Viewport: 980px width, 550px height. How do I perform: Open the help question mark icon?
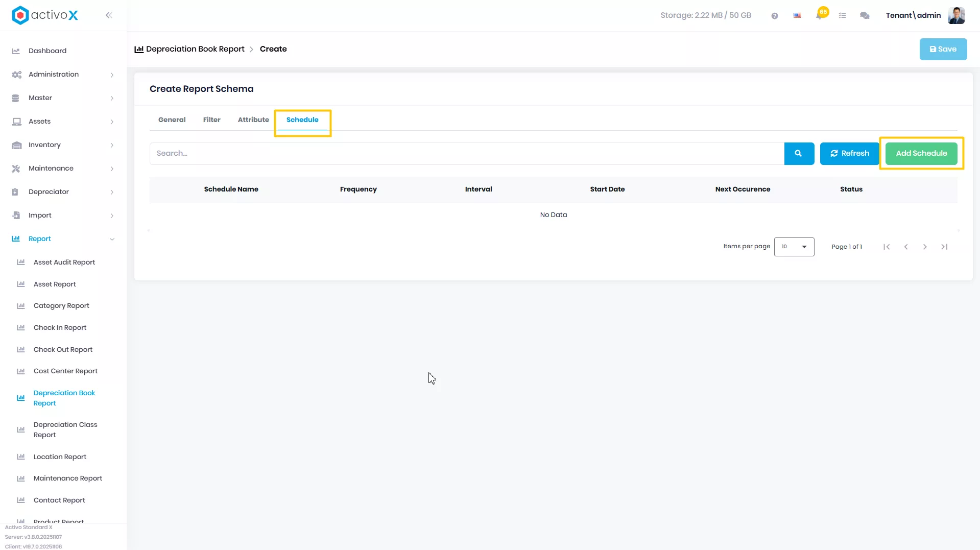[775, 16]
